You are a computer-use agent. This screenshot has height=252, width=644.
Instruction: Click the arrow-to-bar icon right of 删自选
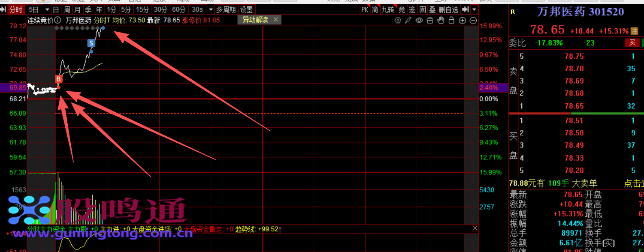[x=465, y=9]
